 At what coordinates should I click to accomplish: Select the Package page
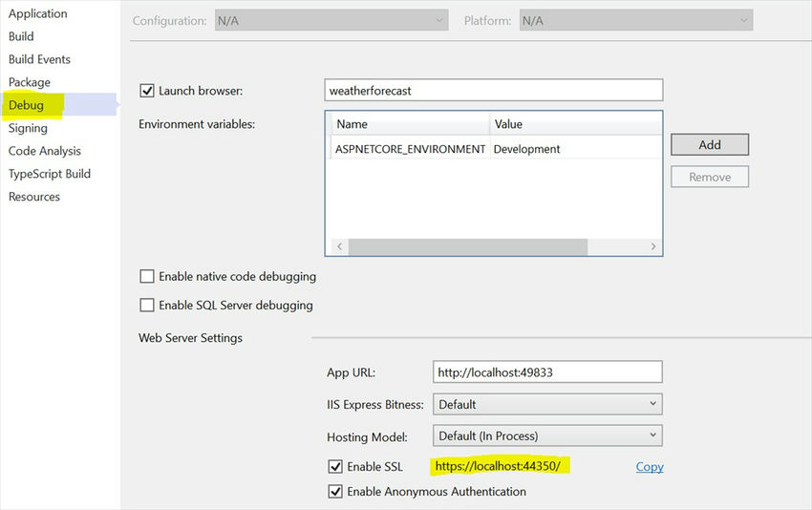pyautogui.click(x=30, y=82)
